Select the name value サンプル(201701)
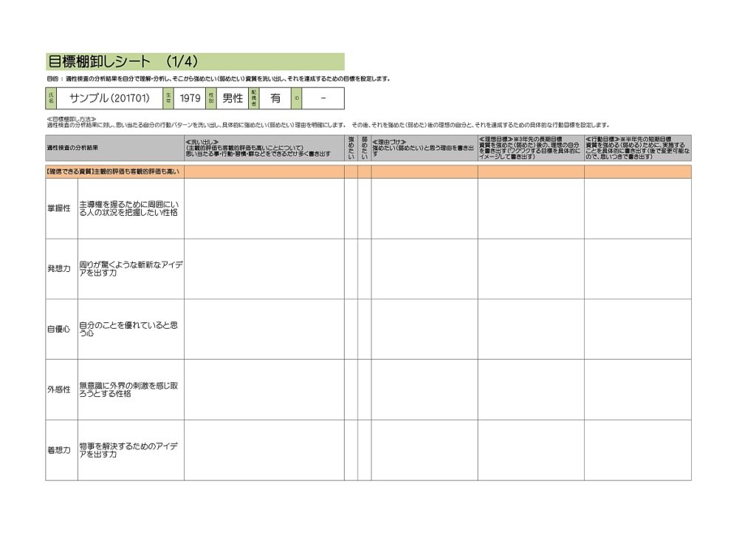Image resolution: width=756 pixels, height=535 pixels. click(110, 98)
